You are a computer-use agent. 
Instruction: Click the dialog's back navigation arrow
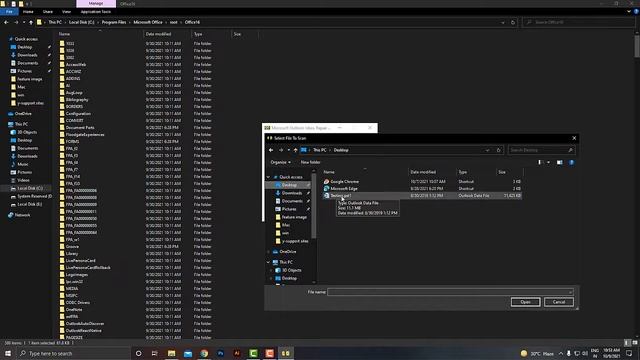tap(271, 150)
